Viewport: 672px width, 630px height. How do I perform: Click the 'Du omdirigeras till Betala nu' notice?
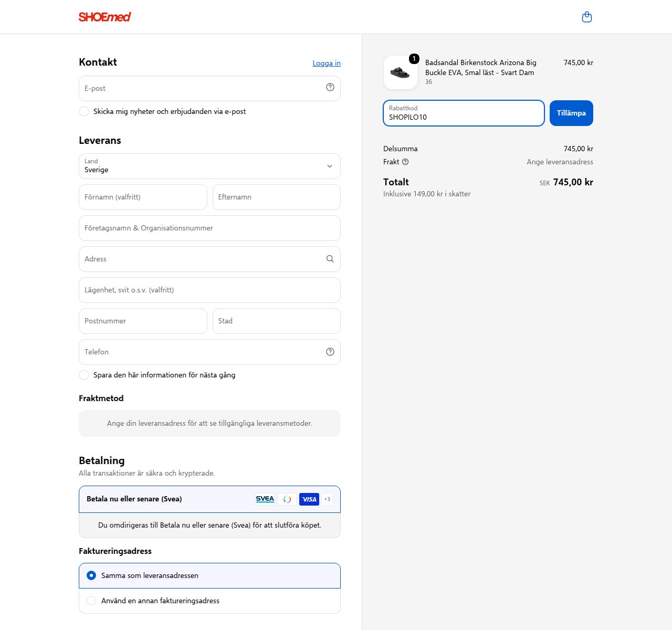(209, 525)
